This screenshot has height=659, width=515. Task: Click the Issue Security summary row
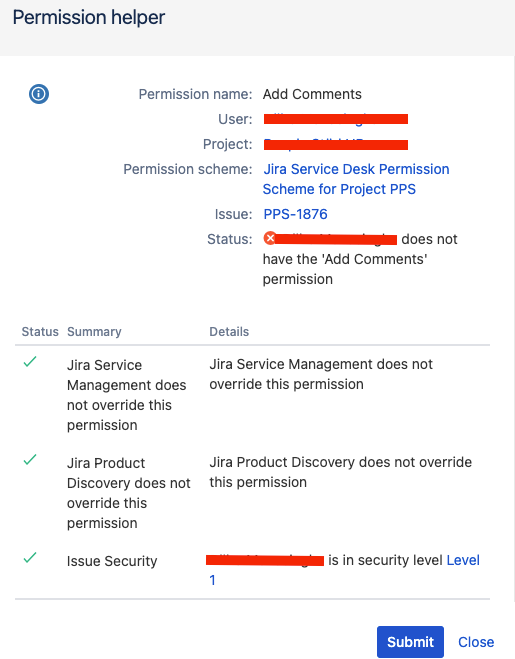coord(252,570)
